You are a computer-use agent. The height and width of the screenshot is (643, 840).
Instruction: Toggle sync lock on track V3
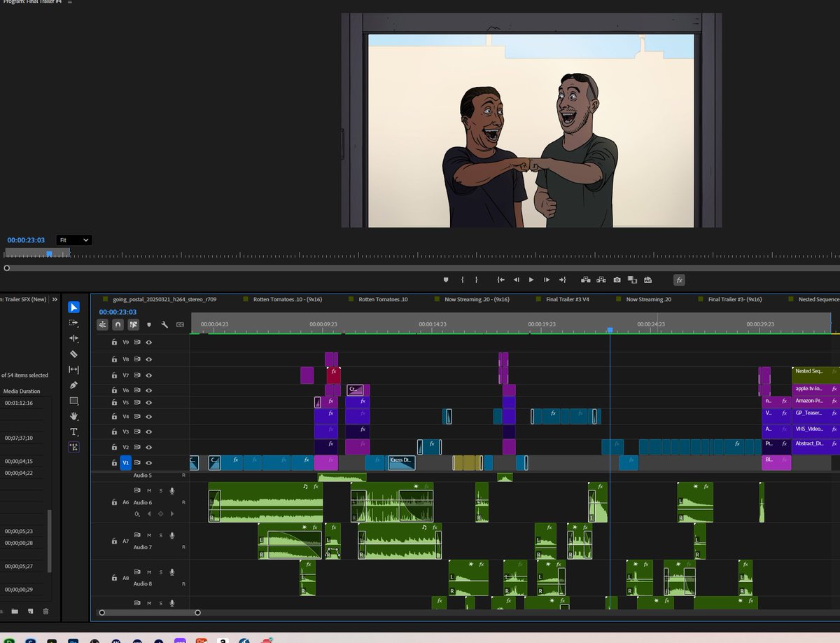(x=137, y=431)
